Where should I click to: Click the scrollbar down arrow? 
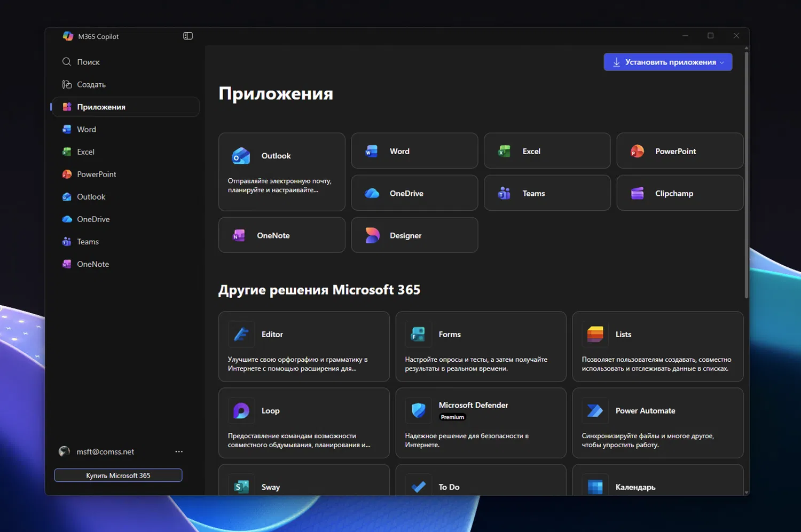click(746, 493)
